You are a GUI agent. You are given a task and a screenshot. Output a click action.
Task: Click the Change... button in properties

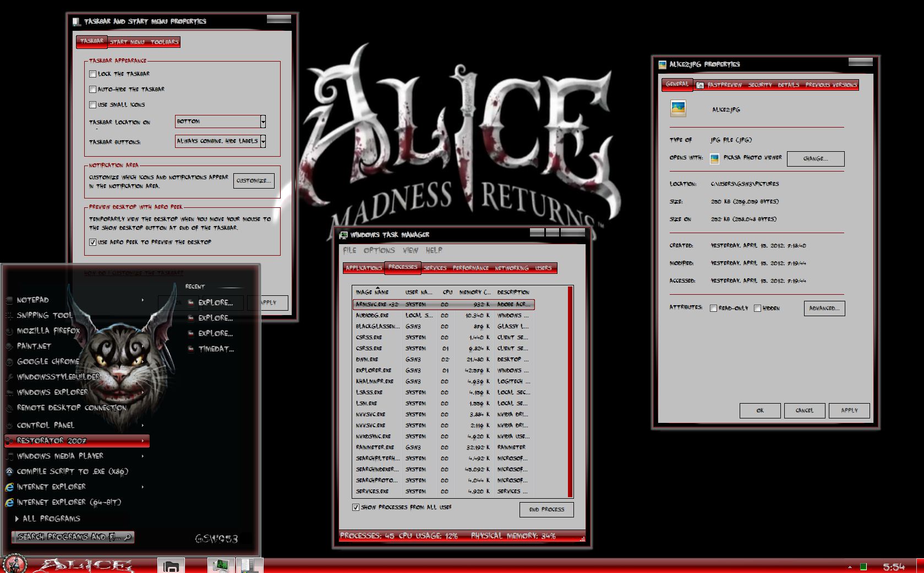pyautogui.click(x=816, y=159)
